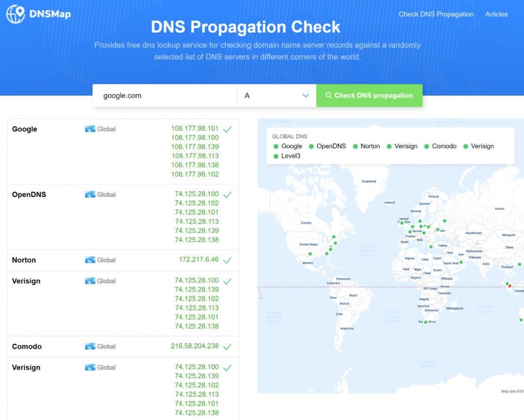This screenshot has height=420, width=524.
Task: Click the Comodo IP address 216.58.204.238
Action: click(194, 346)
